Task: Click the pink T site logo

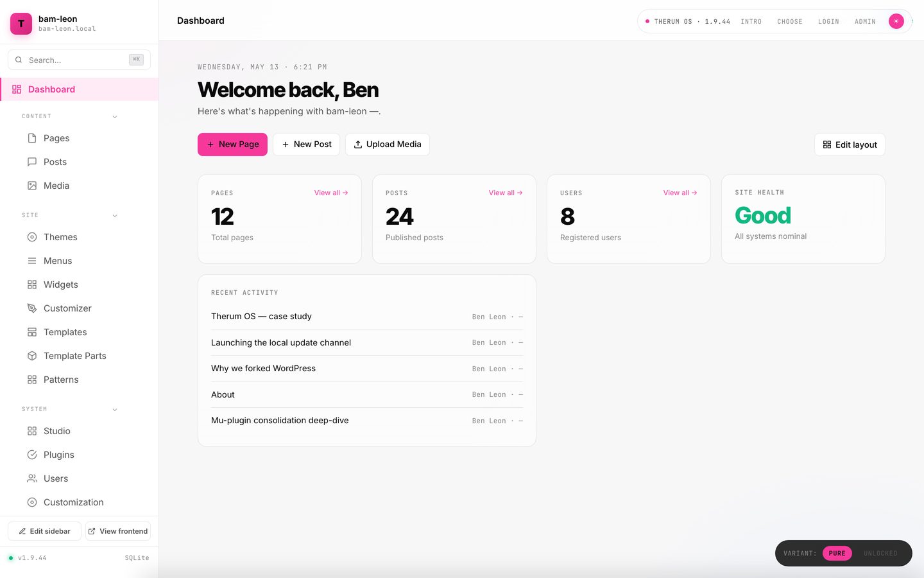Action: pyautogui.click(x=21, y=24)
